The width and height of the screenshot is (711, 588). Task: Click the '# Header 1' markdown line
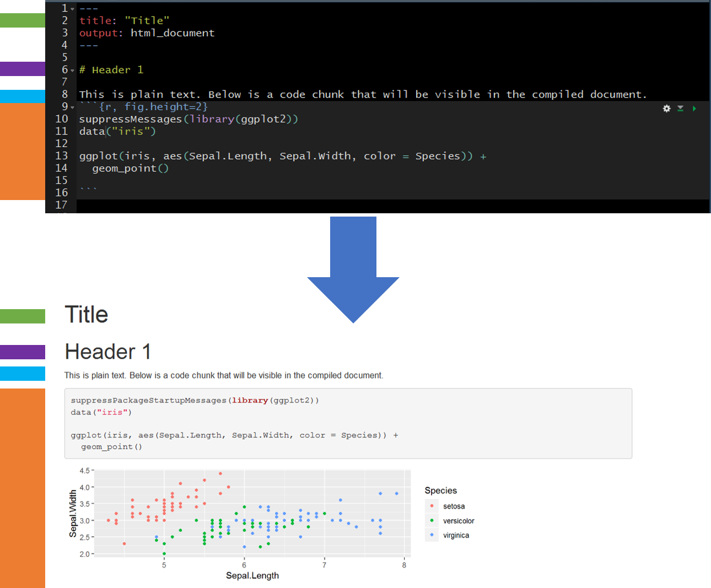pyautogui.click(x=111, y=70)
